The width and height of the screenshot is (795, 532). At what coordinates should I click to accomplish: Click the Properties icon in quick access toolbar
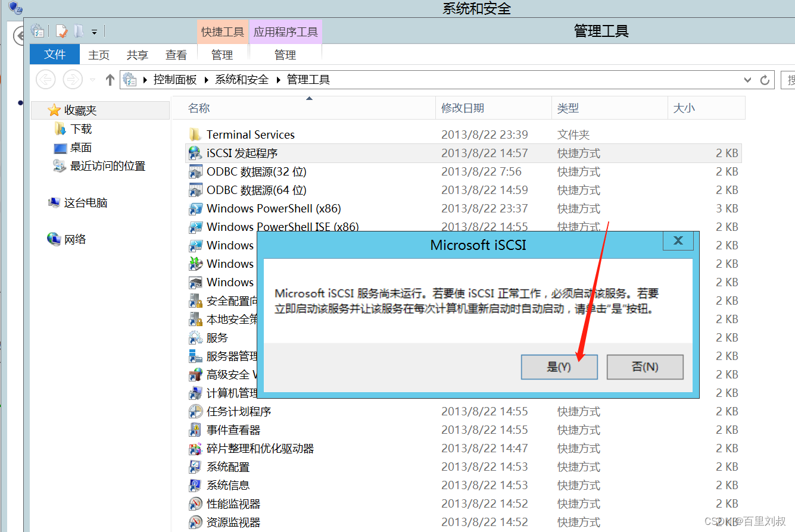click(x=61, y=31)
